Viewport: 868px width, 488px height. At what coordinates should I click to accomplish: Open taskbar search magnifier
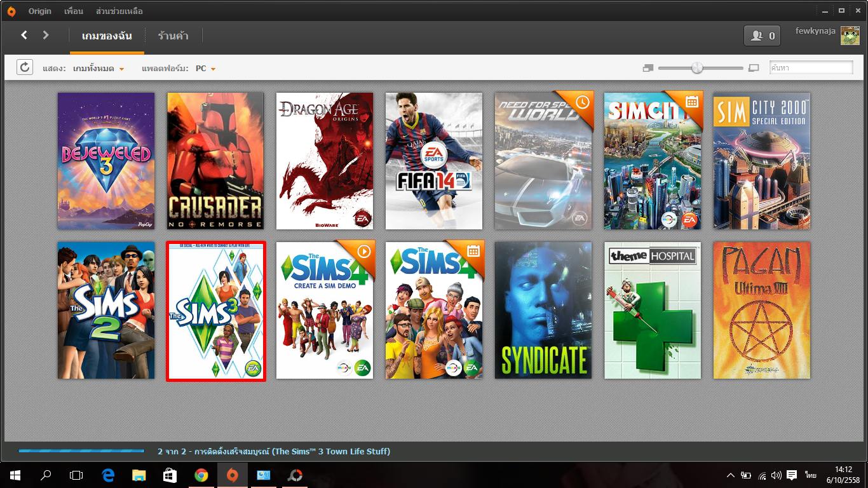(x=46, y=475)
